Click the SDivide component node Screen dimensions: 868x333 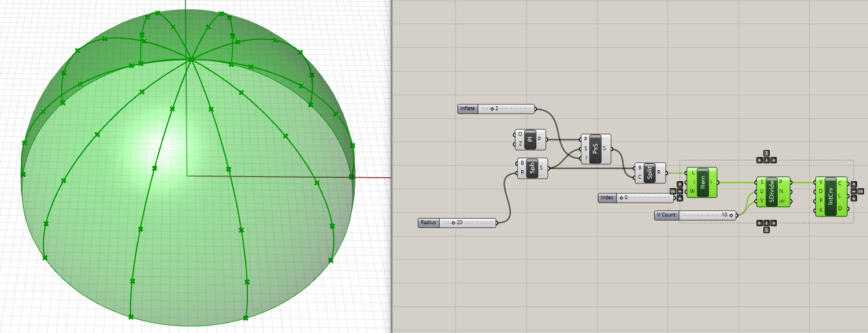click(771, 192)
